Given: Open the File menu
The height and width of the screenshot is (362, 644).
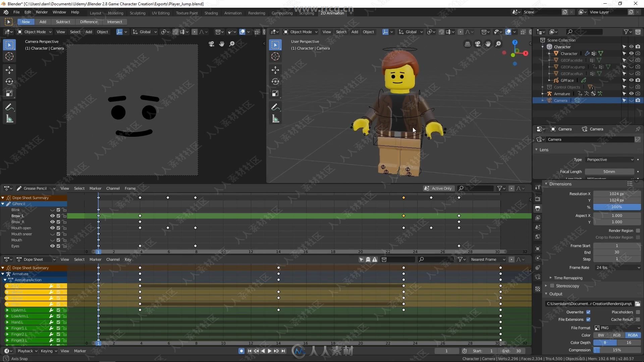Looking at the screenshot, I should (x=16, y=12).
